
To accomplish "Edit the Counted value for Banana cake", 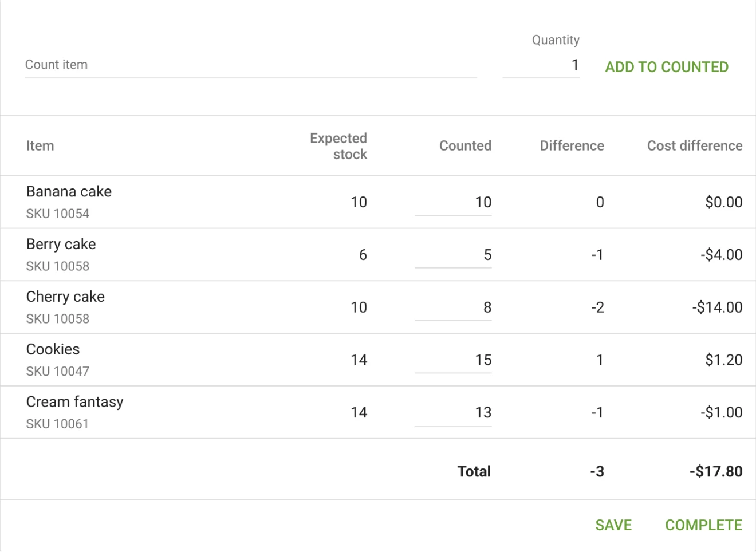I will (452, 202).
